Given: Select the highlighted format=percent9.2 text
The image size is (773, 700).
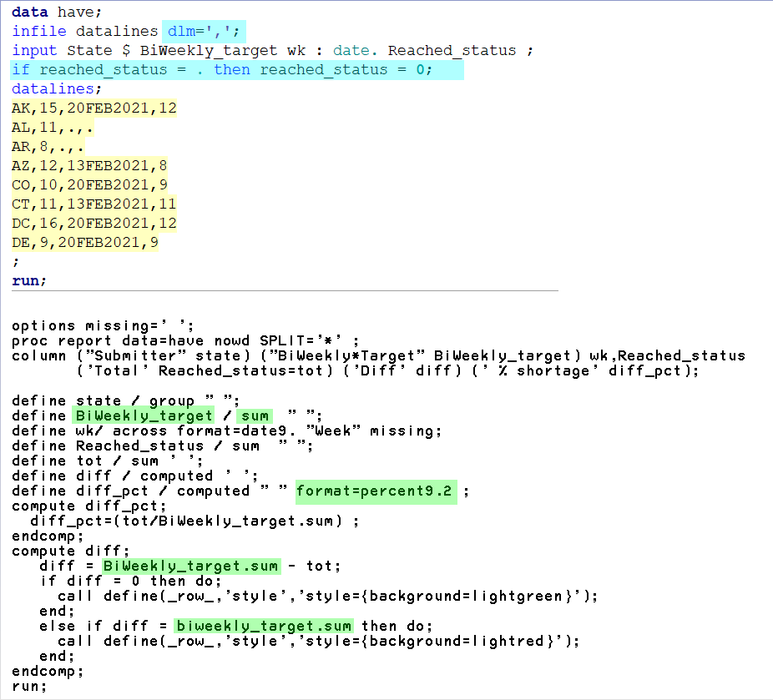Looking at the screenshot, I should 376,491.
